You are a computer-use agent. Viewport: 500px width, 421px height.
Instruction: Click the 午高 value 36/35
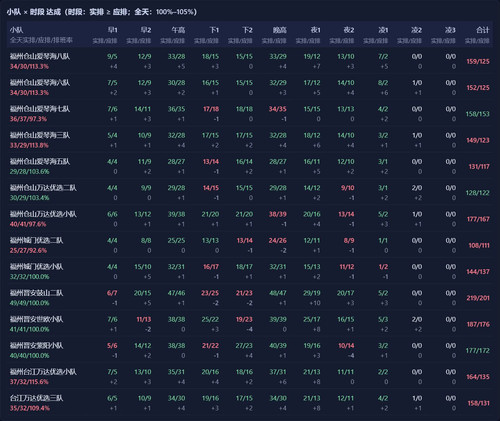176,109
